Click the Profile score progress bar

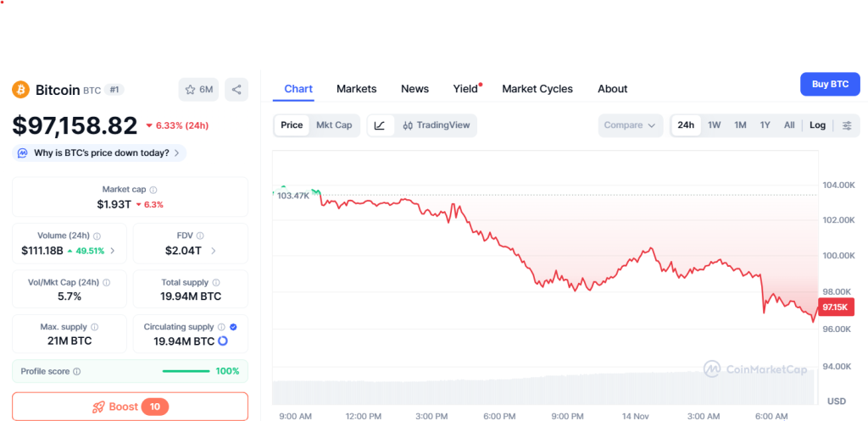pos(186,371)
